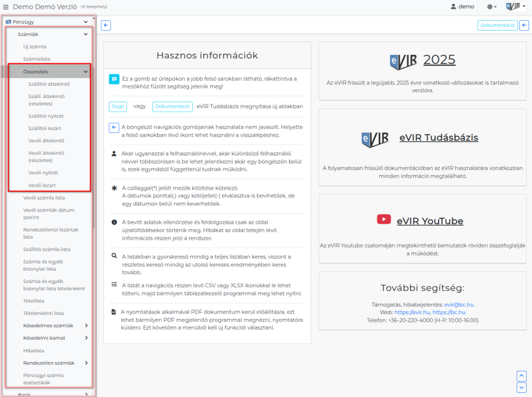The width and height of the screenshot is (532, 397).
Task: Select Új számla menu item
Action: pos(35,47)
